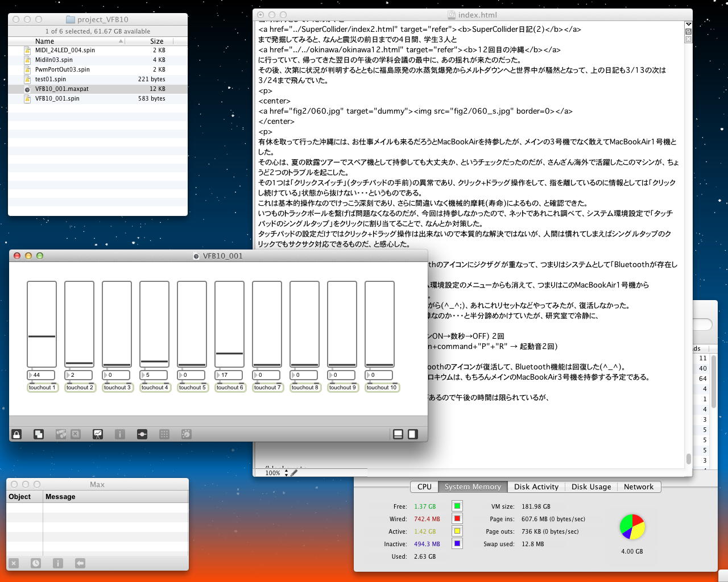
Task: Click the new view icon in patcher toolbar
Action: tap(39, 434)
